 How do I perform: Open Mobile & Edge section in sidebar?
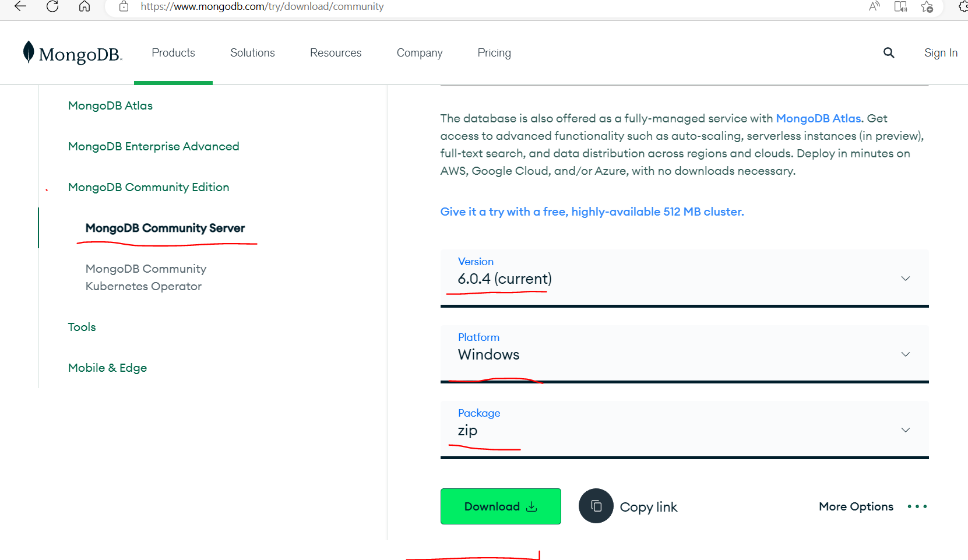pyautogui.click(x=107, y=368)
